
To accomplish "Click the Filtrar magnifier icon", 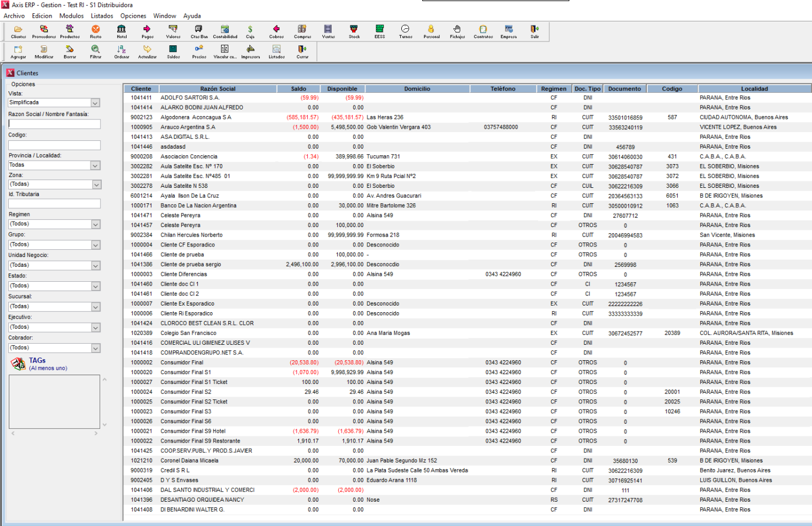I will click(96, 51).
